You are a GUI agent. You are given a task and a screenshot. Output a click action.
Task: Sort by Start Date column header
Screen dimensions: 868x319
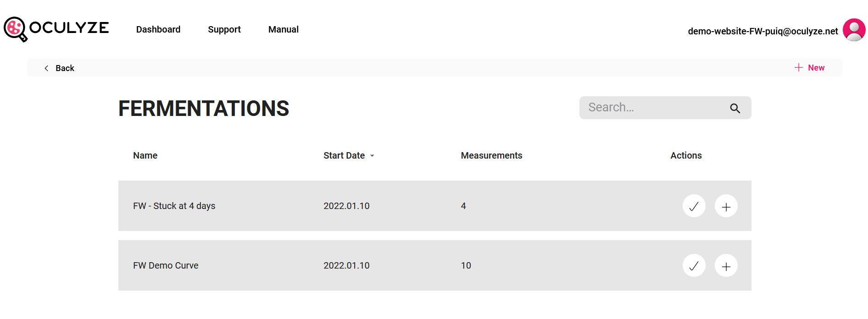[x=344, y=155]
